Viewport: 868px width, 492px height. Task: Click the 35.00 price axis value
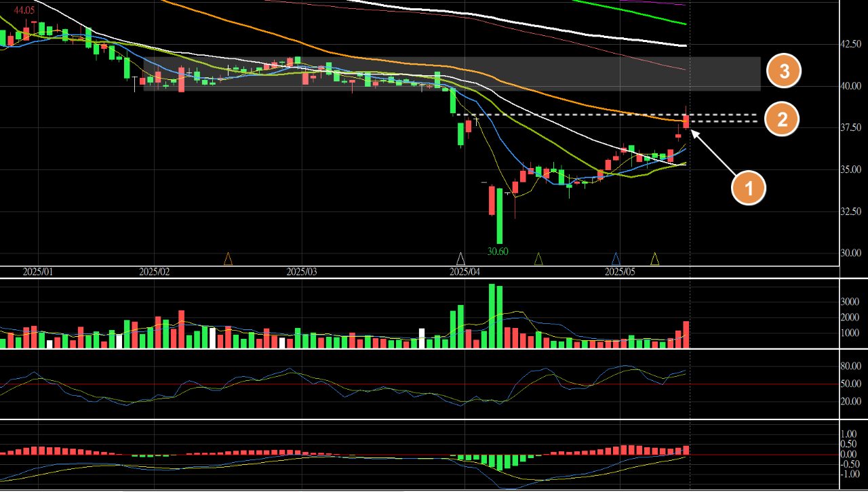point(852,169)
